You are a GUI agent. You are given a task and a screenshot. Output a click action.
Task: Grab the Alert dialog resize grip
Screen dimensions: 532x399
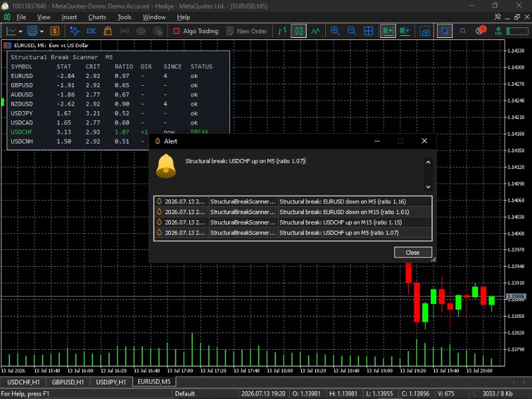(434, 259)
